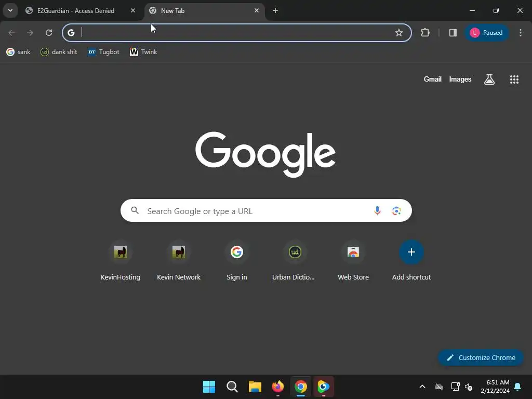Open the Twink bookmark

pos(143,52)
